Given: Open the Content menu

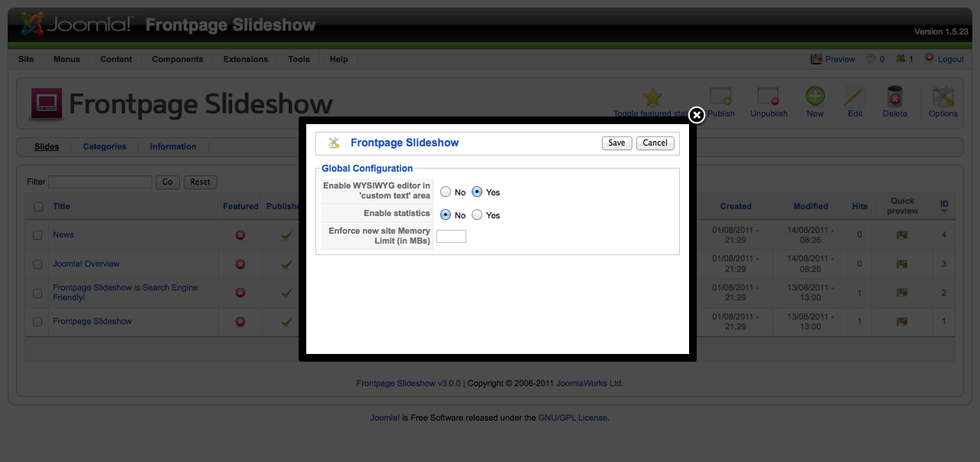Looking at the screenshot, I should click(116, 59).
